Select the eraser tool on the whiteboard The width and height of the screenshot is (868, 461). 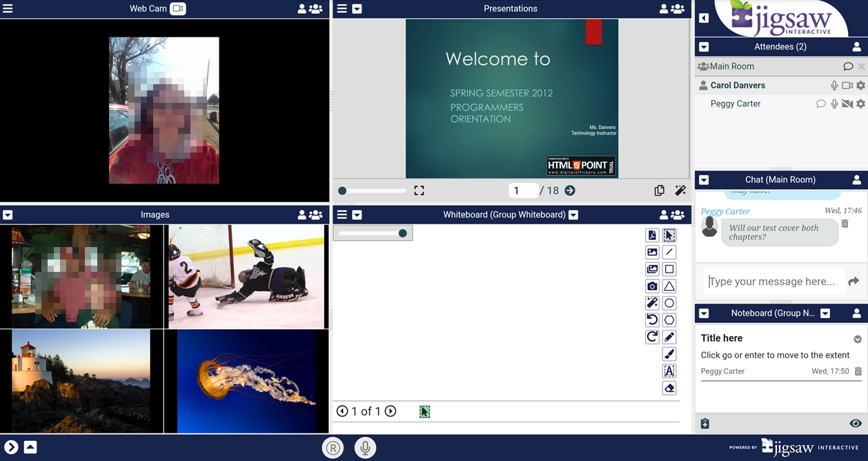tap(669, 389)
